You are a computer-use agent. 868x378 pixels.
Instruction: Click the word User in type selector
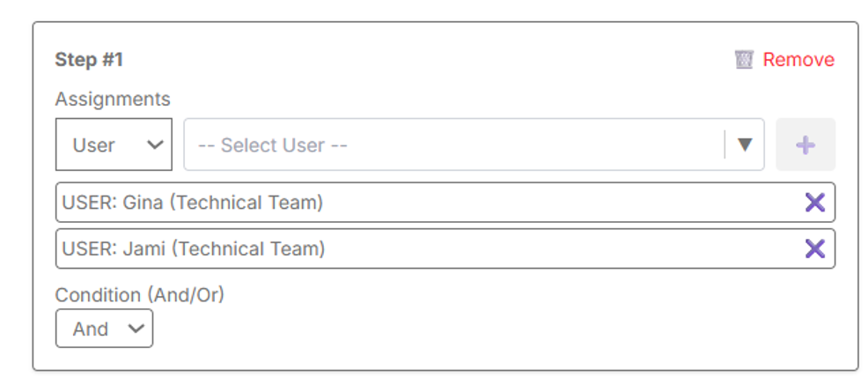(93, 145)
